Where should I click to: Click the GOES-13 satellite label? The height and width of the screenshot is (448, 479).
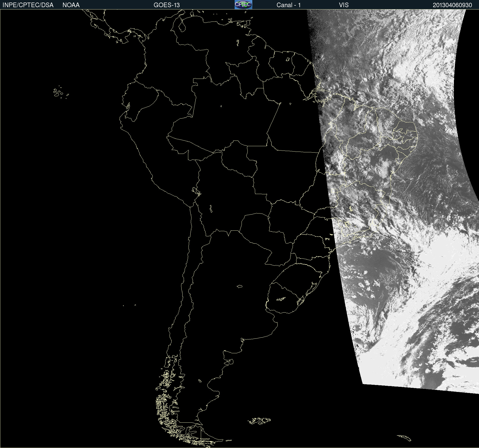166,5
